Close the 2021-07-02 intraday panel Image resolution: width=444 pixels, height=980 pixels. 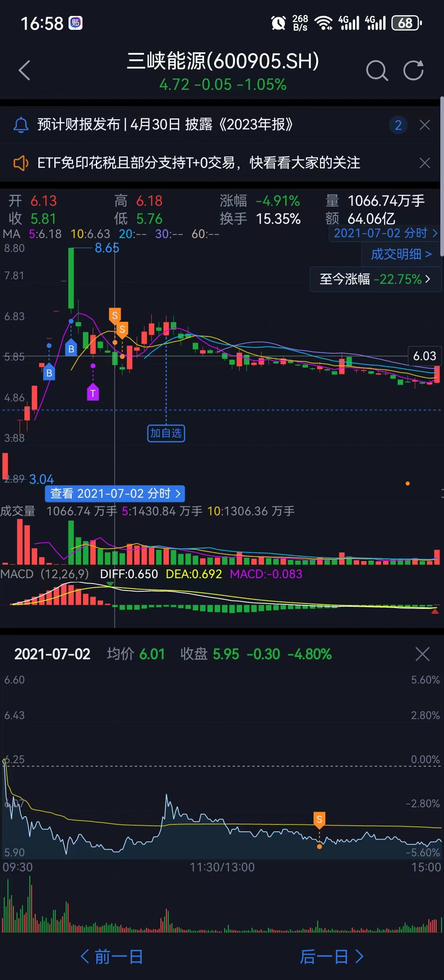422,654
